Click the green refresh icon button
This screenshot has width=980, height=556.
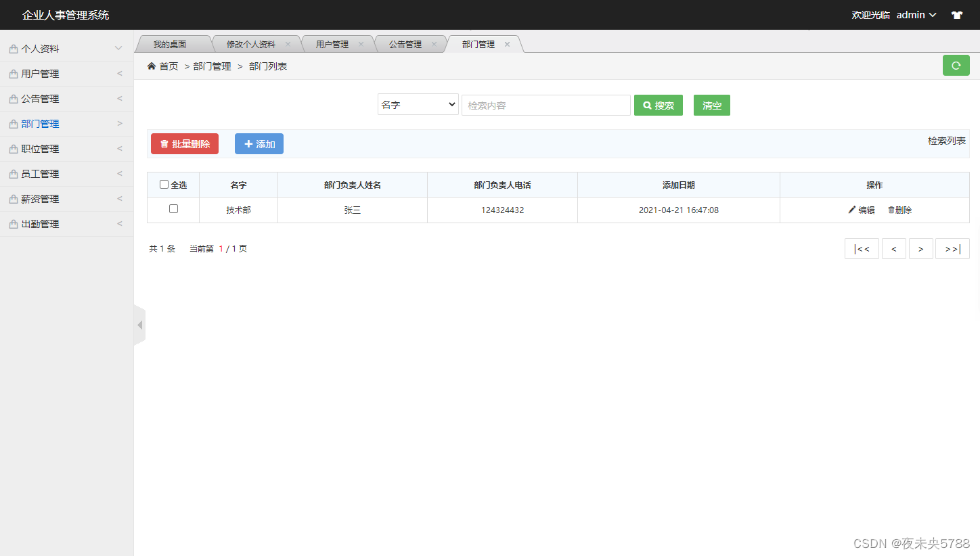pyautogui.click(x=956, y=66)
